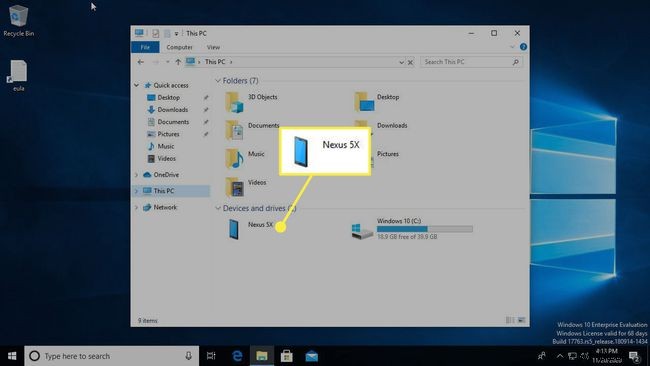The width and height of the screenshot is (650, 366).
Task: Stop loading with address bar X button
Action: coord(410,62)
